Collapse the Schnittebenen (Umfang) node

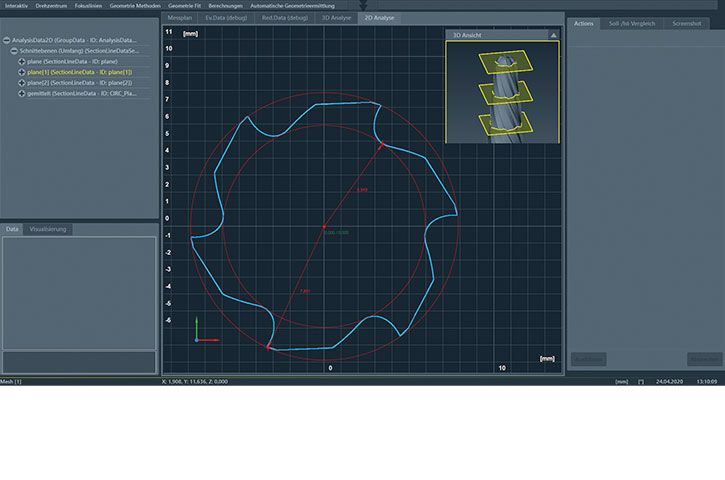tap(14, 51)
